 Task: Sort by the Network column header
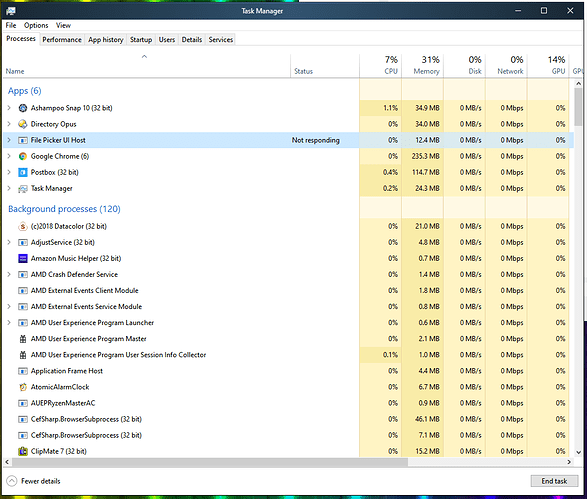coord(507,66)
